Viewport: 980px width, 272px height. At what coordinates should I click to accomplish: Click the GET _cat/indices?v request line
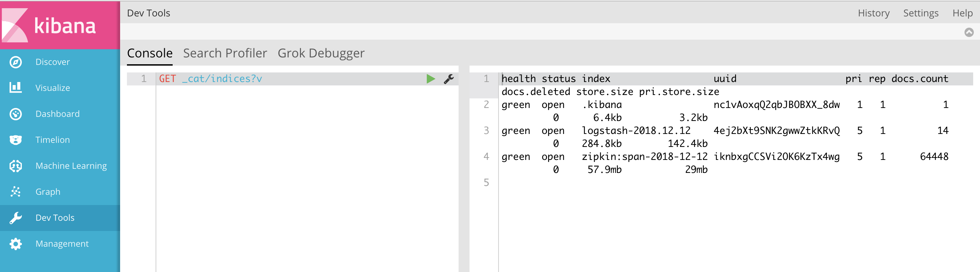point(211,79)
